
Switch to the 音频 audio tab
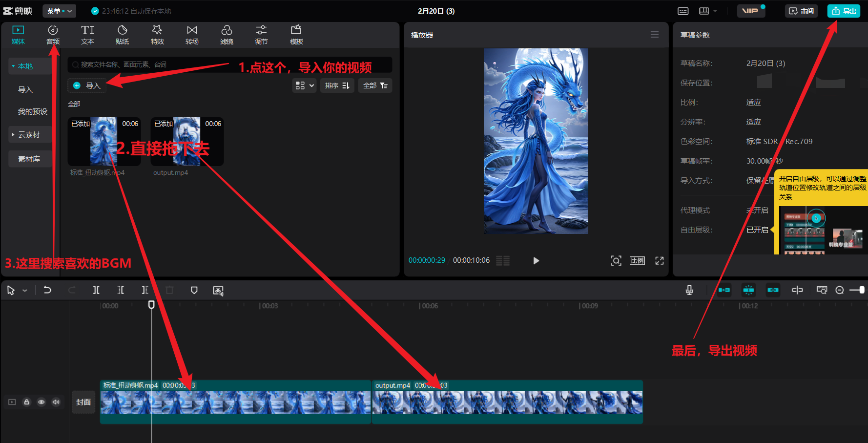point(53,35)
